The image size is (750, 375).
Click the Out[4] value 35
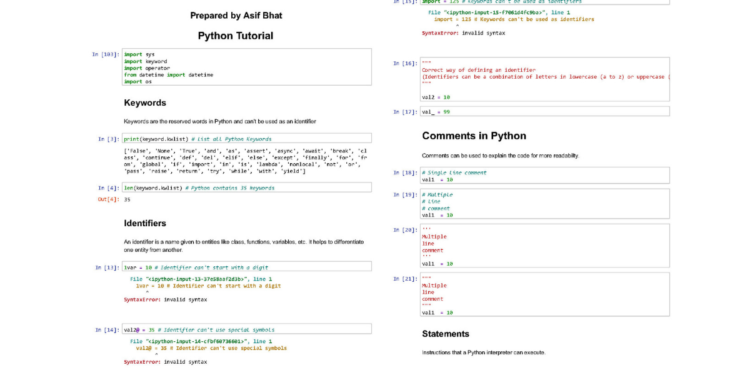tap(127, 199)
